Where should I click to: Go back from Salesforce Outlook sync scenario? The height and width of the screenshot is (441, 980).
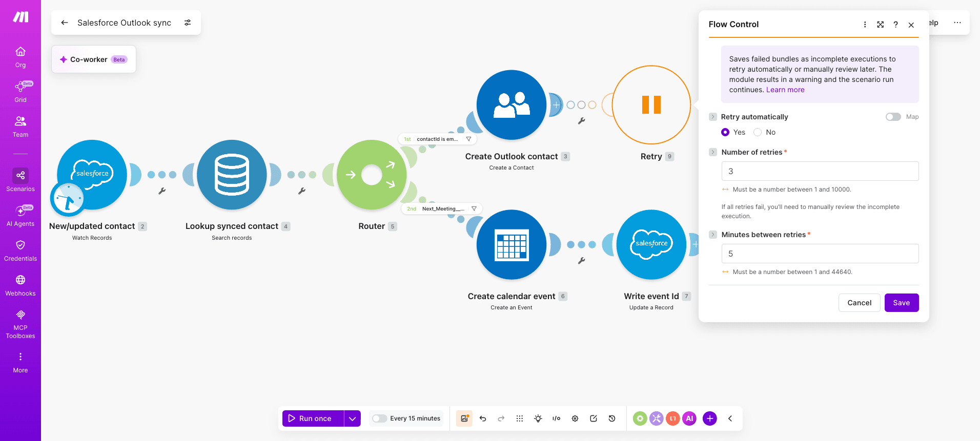click(x=65, y=23)
